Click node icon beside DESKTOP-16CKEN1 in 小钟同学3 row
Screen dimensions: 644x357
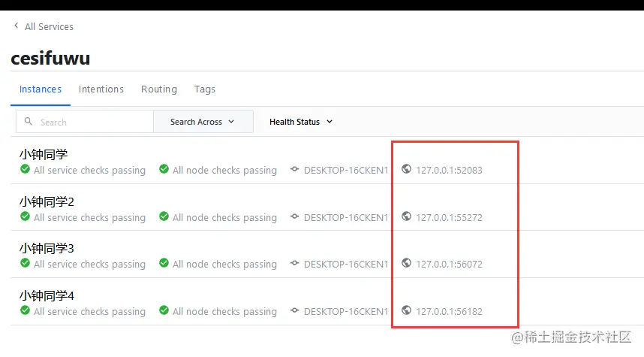(x=294, y=263)
